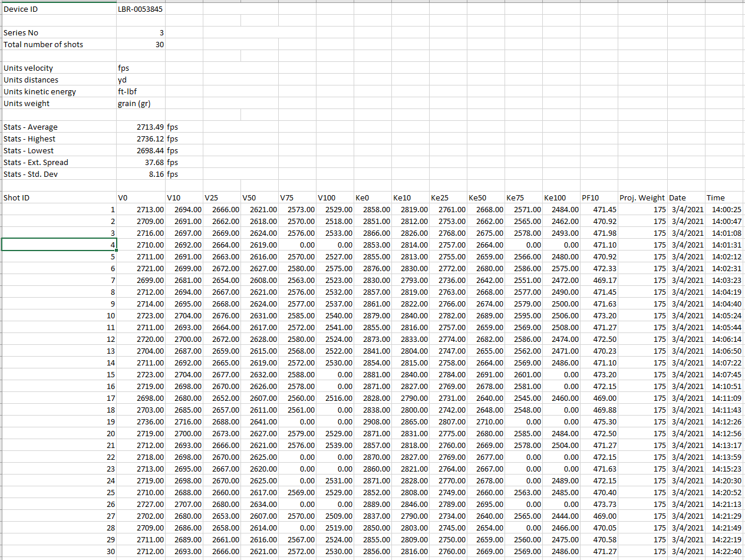Select the PF10 column header cell
745x560 pixels.
(590, 197)
